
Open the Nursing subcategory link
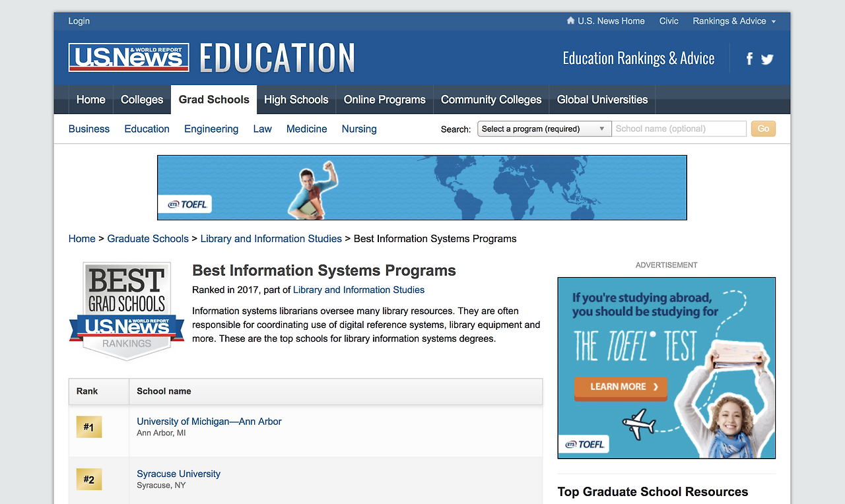coord(359,129)
